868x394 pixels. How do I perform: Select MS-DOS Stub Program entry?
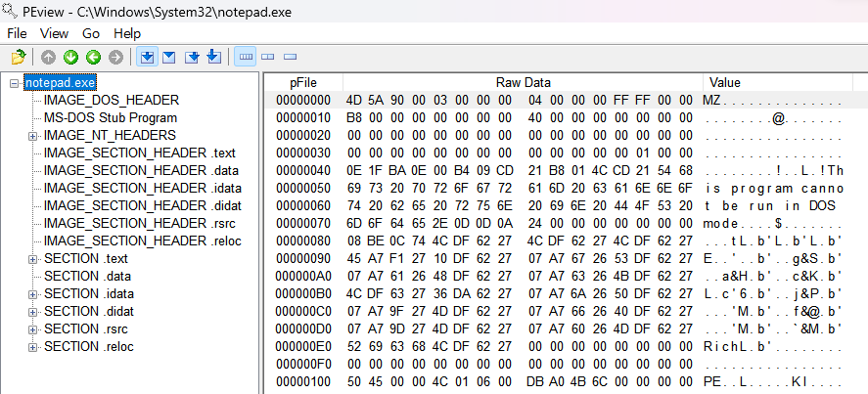pos(111,118)
